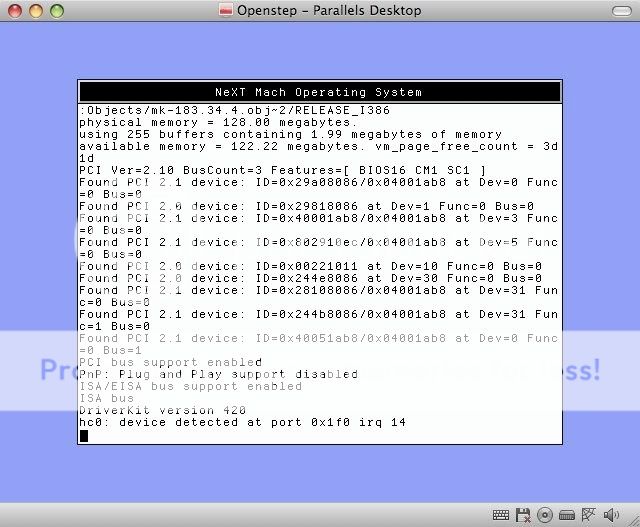This screenshot has width=640, height=527.
Task: Click the hard disk status icon
Action: coord(567,515)
